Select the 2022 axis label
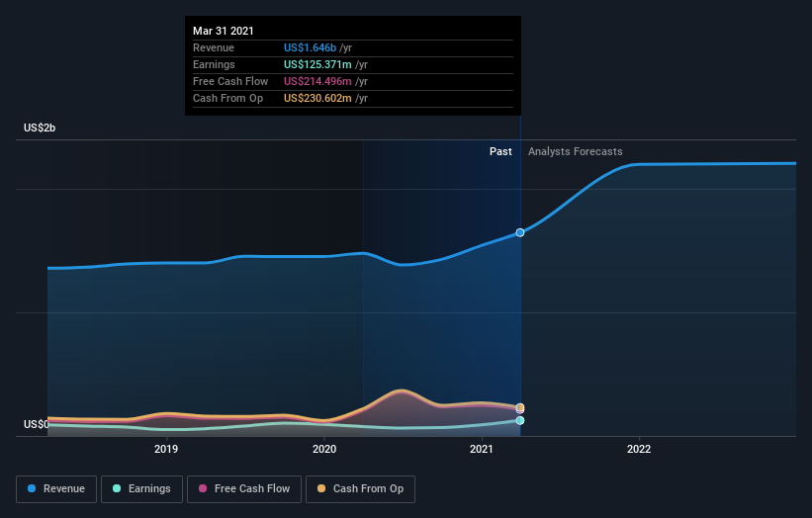Screen dimensions: 812x518 (x=639, y=449)
